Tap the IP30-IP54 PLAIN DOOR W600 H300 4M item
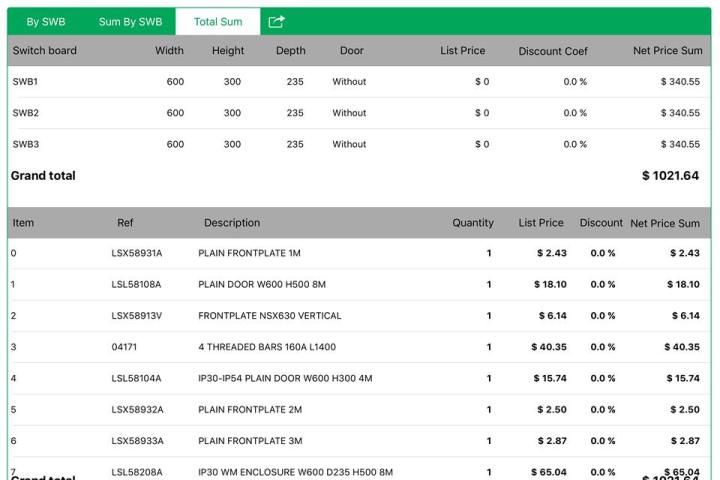This screenshot has width=720, height=480. pyautogui.click(x=285, y=378)
